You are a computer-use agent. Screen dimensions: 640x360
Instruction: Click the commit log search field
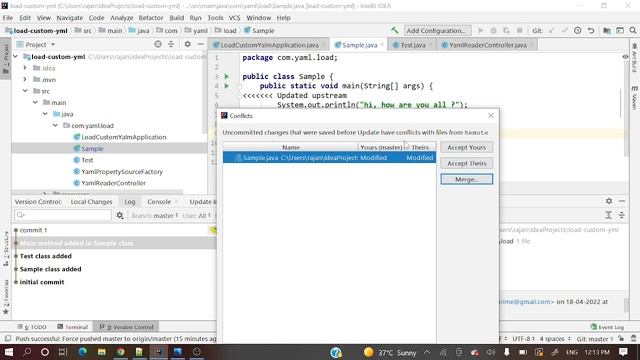63,215
